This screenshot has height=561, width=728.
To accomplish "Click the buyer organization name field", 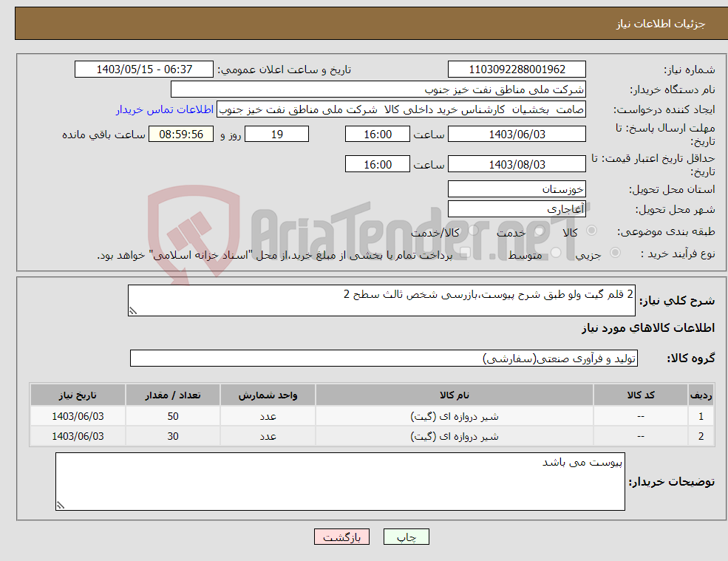I will click(378, 89).
